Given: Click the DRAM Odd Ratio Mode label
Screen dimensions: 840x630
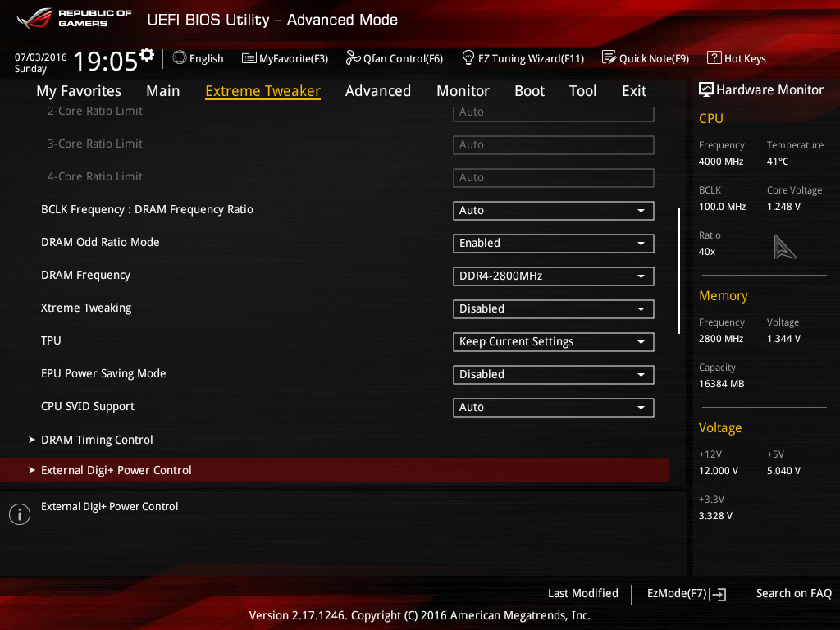Looking at the screenshot, I should tap(100, 242).
